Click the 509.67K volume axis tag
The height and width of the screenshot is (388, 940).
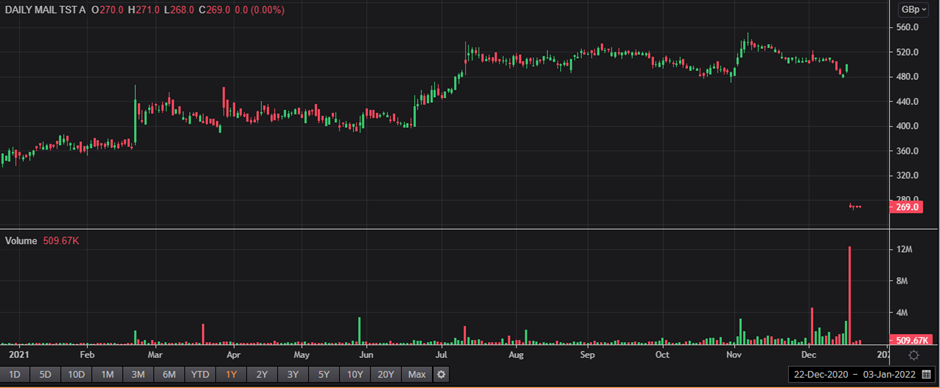coord(912,340)
